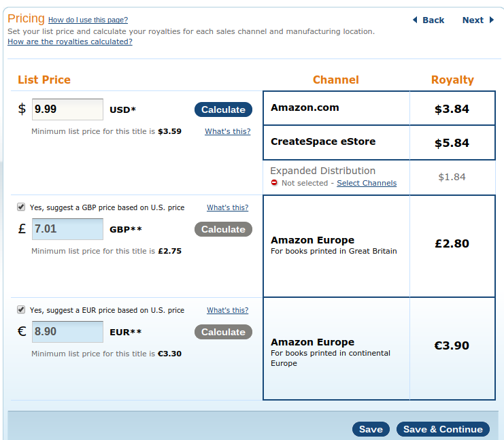
Task: Click the Channel column heading
Action: point(336,80)
